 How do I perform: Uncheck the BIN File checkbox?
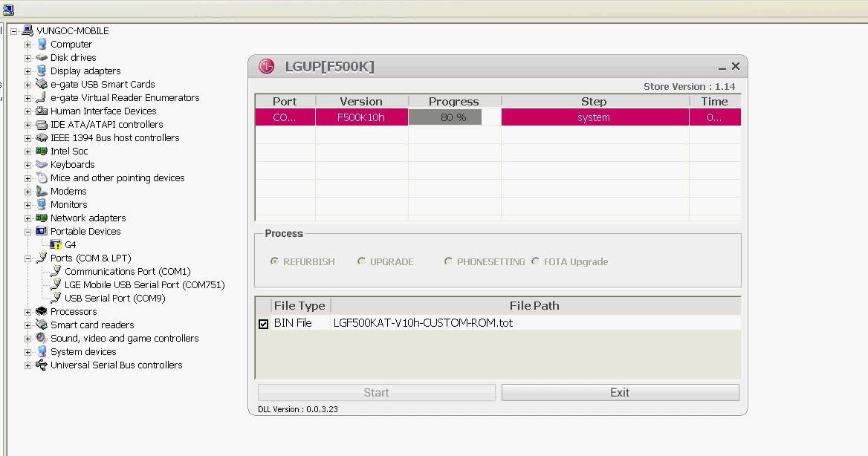pyautogui.click(x=263, y=322)
